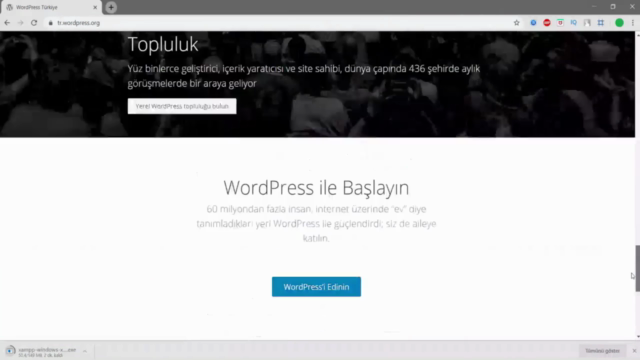Open the gray page extension icon

pos(587,23)
